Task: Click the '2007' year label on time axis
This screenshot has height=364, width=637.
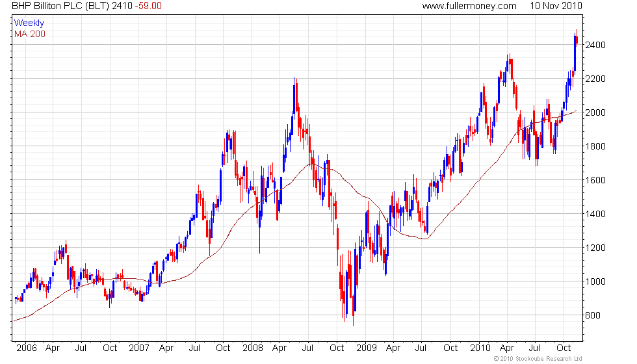Action: point(139,348)
